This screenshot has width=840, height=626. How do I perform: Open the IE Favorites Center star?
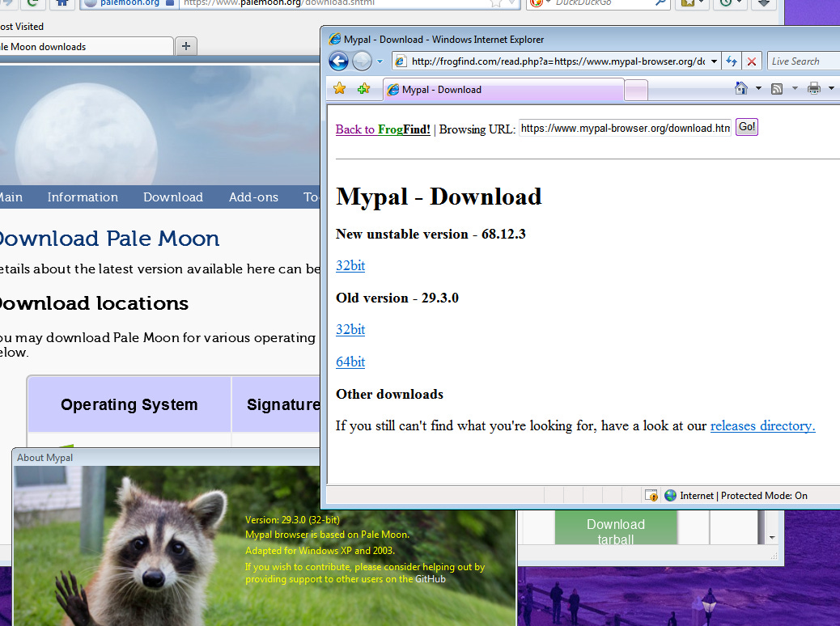tap(339, 88)
